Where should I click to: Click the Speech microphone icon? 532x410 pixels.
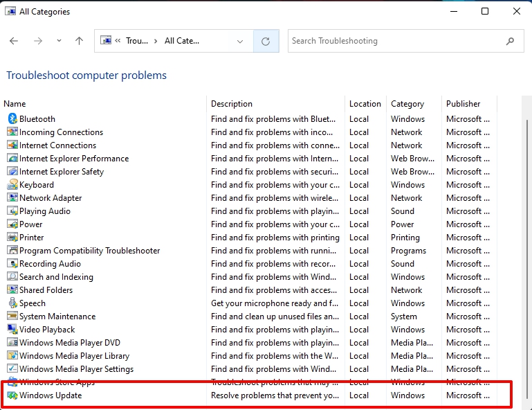tap(12, 303)
